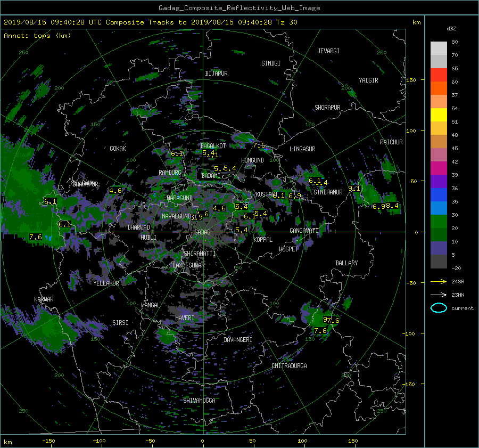Click the KOPPAL city label

click(x=263, y=240)
